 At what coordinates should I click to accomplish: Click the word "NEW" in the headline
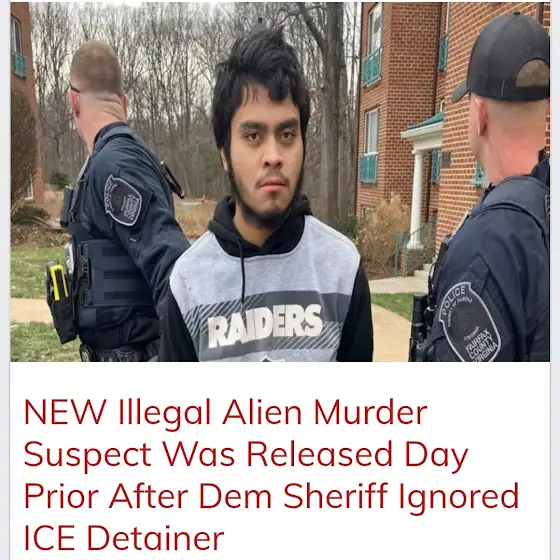coord(65,412)
